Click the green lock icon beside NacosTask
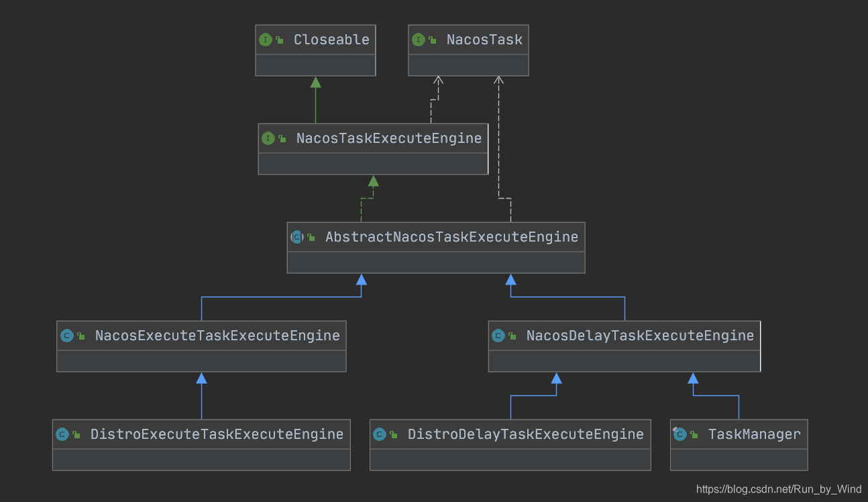The width and height of the screenshot is (868, 502). pyautogui.click(x=433, y=41)
